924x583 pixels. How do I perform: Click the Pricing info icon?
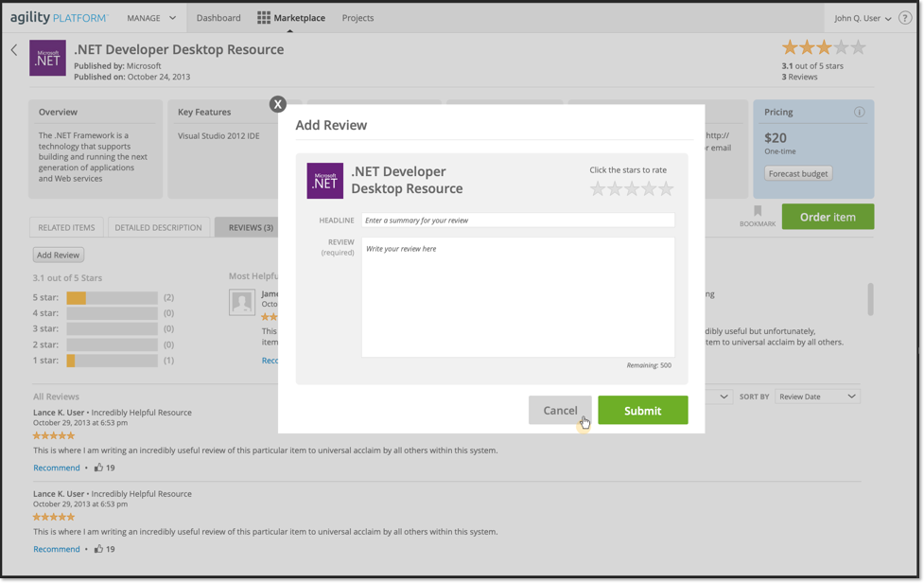coord(859,112)
